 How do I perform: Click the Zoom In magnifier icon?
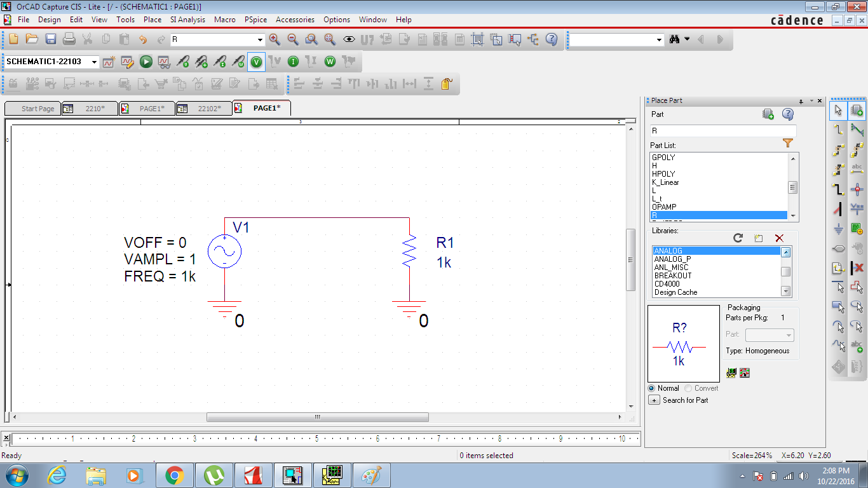[x=275, y=39]
